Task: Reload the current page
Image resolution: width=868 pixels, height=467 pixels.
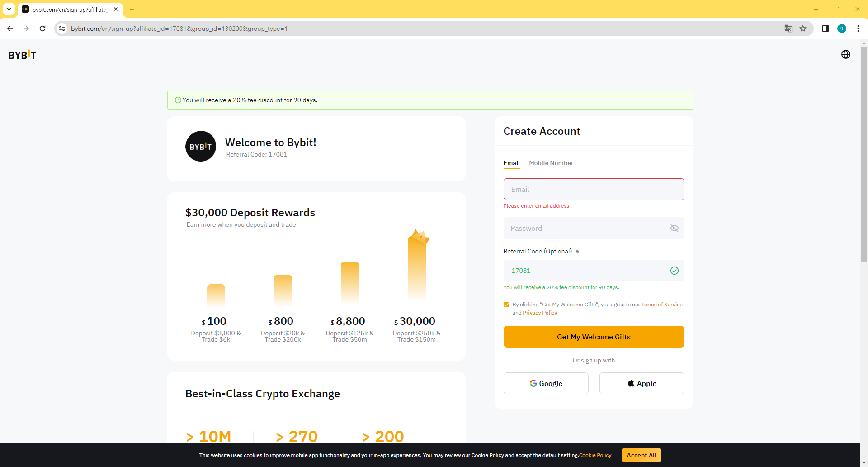Action: 42,29
